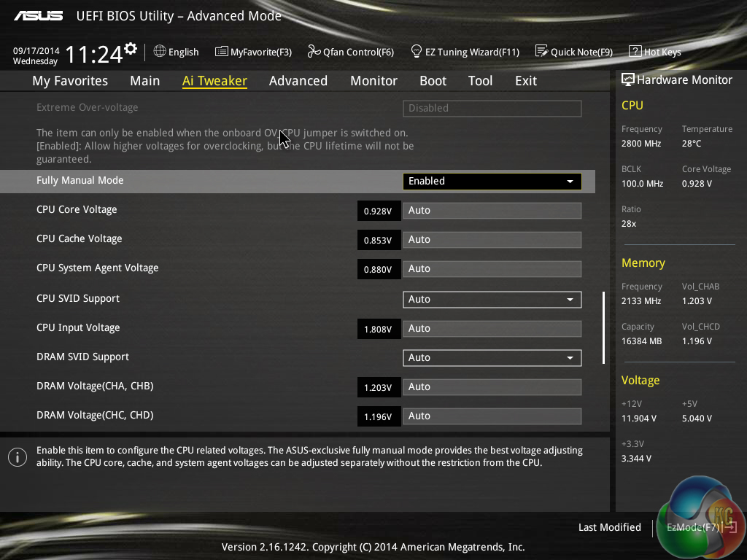Screen dimensions: 747x560
Task: Select the Ai Tweaker tab
Action: (214, 81)
